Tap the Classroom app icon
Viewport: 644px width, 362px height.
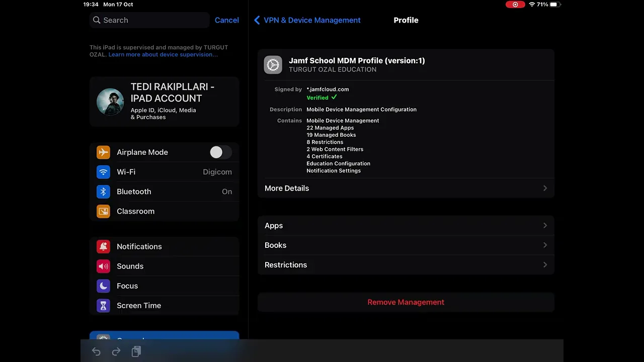click(x=103, y=211)
